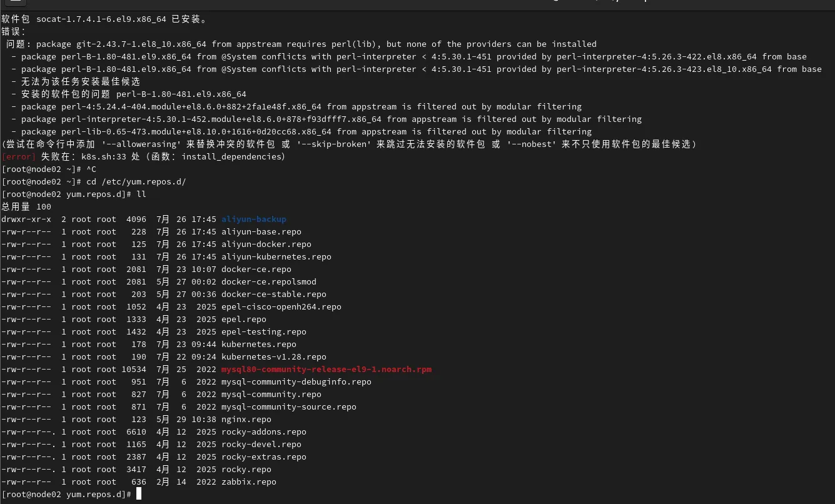The width and height of the screenshot is (835, 504).
Task: Click epel-testing.repo file name
Action: pyautogui.click(x=264, y=331)
